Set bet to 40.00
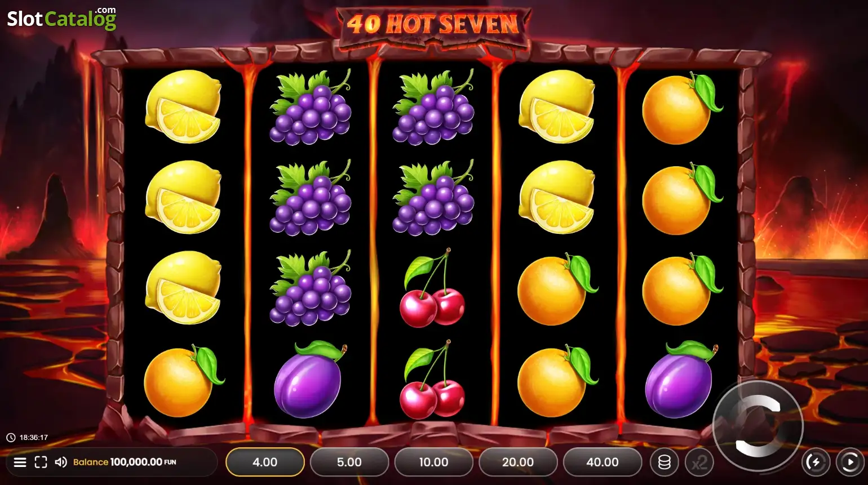 (x=603, y=462)
